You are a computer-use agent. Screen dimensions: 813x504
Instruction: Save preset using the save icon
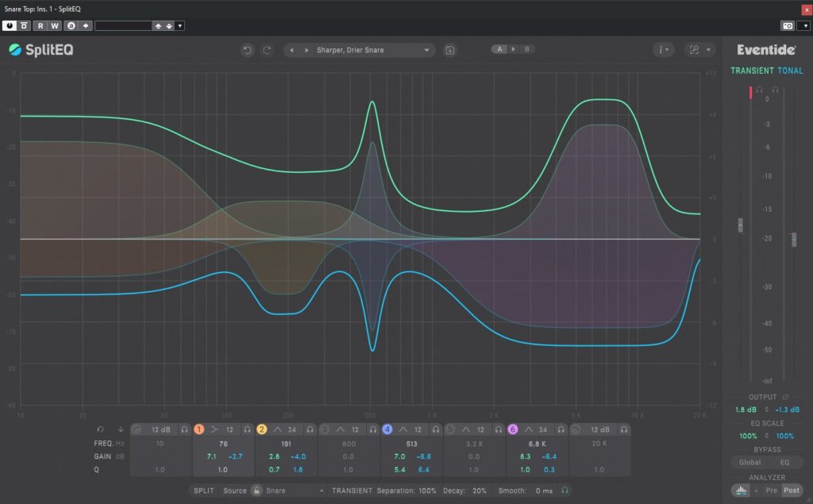pos(450,50)
